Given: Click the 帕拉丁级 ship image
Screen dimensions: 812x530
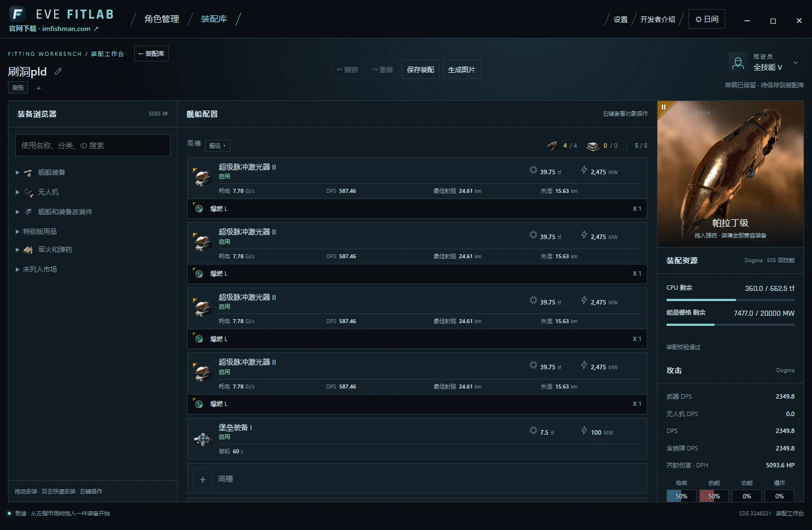Looking at the screenshot, I should pyautogui.click(x=730, y=174).
